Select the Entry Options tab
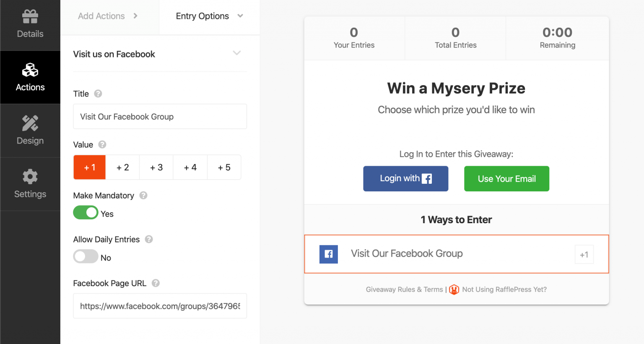This screenshot has height=344, width=644. point(202,16)
